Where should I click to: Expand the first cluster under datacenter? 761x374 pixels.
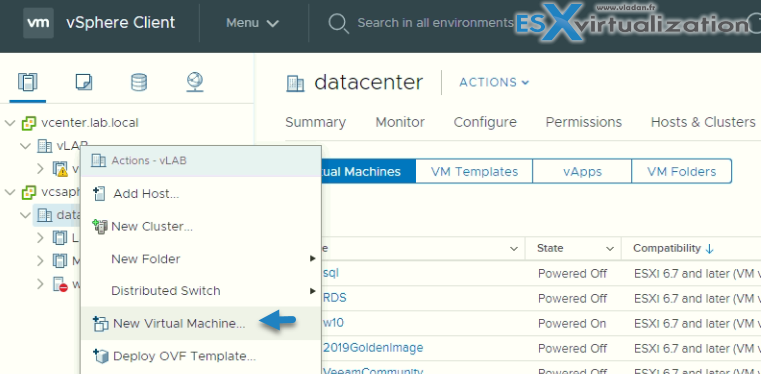tap(41, 238)
